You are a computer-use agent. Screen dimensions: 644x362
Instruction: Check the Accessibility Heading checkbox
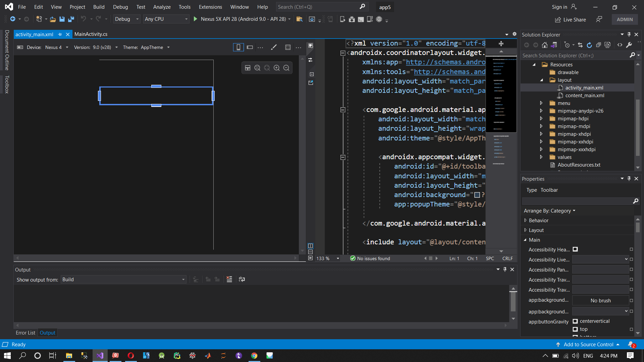(x=575, y=249)
